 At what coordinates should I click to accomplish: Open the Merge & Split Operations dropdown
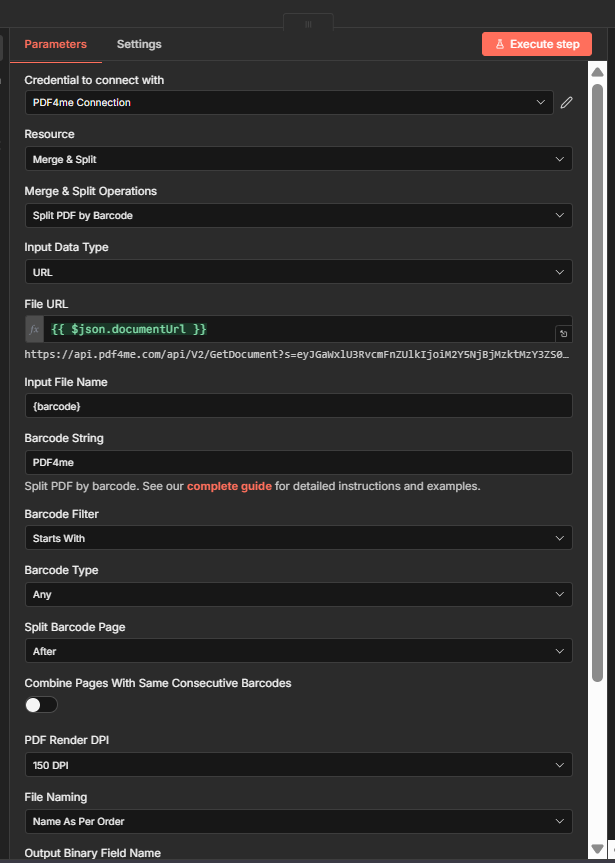coord(298,215)
